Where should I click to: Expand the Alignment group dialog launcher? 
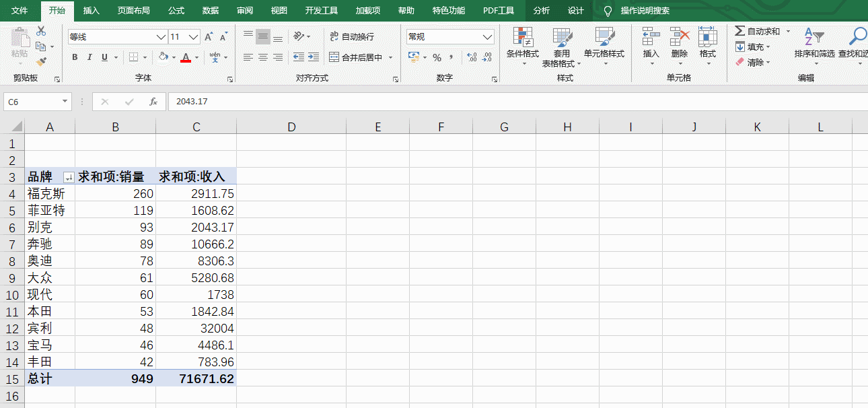pos(396,79)
